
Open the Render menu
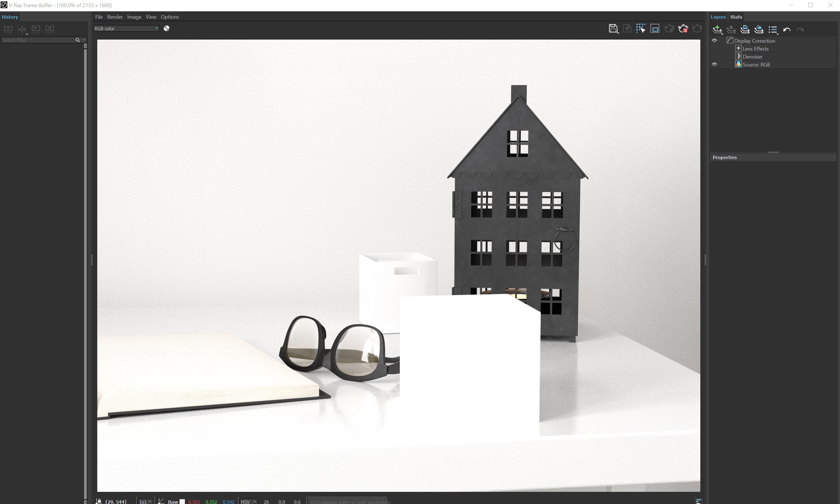click(x=115, y=17)
